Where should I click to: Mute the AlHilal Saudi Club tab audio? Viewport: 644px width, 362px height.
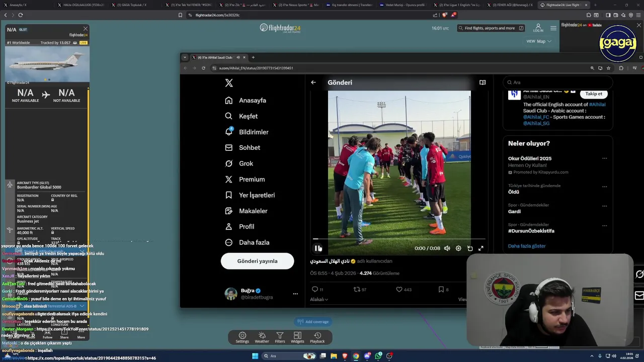coord(238,57)
